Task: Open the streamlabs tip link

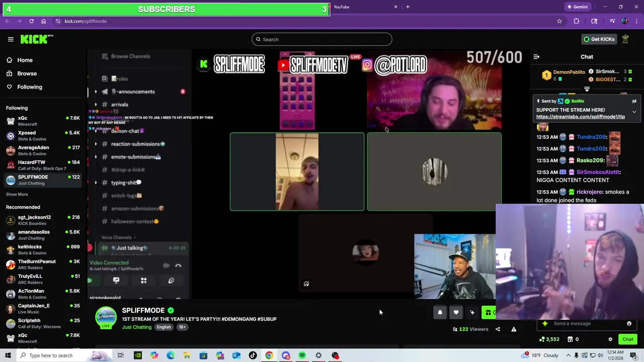Action: pos(580,117)
